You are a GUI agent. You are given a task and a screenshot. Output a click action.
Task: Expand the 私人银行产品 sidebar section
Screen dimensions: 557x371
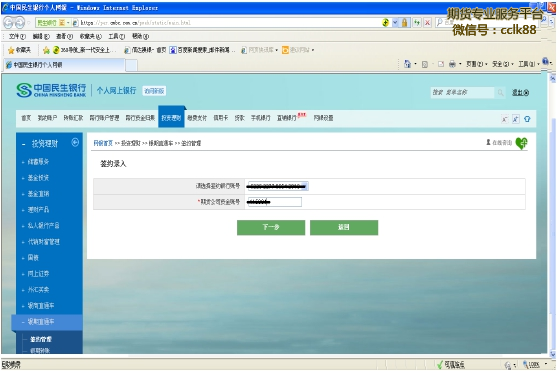pyautogui.click(x=43, y=226)
